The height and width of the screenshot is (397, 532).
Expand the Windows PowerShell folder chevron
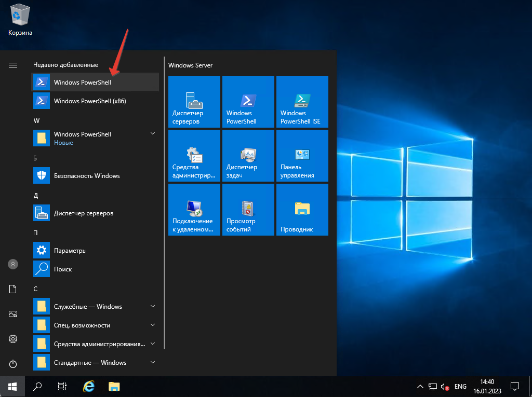pos(153,133)
